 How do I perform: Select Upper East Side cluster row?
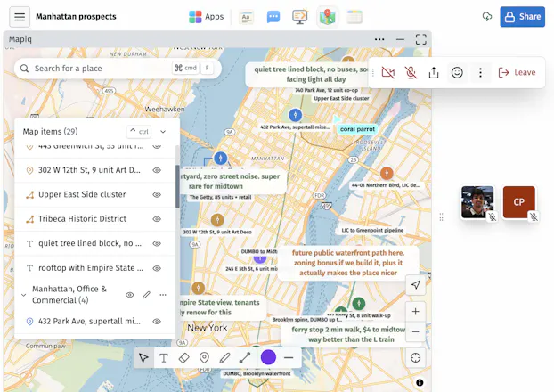[x=94, y=195]
